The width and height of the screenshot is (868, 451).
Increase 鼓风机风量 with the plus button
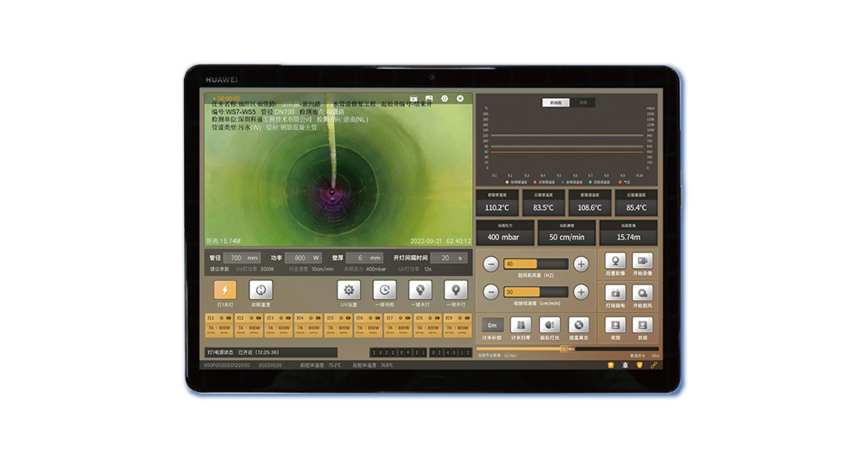pyautogui.click(x=582, y=264)
